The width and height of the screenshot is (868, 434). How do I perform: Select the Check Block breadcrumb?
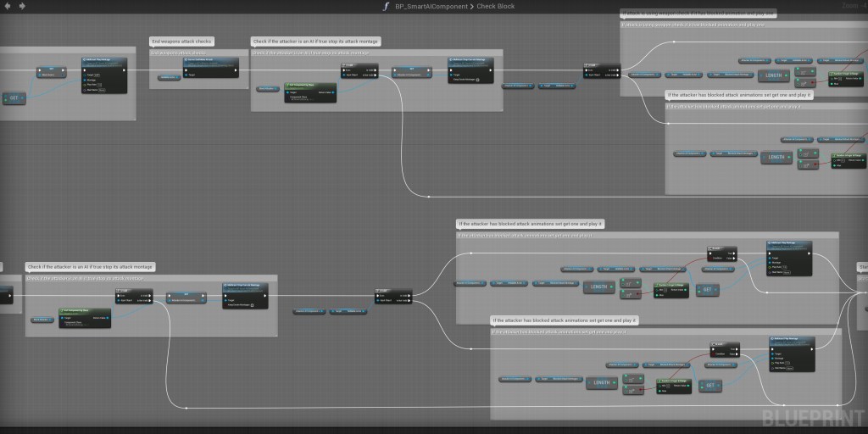pyautogui.click(x=495, y=6)
